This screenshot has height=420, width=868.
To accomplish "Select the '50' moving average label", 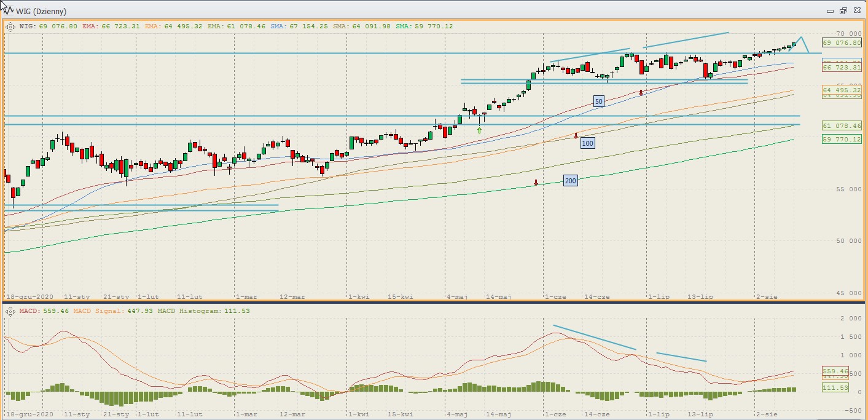I will [598, 101].
